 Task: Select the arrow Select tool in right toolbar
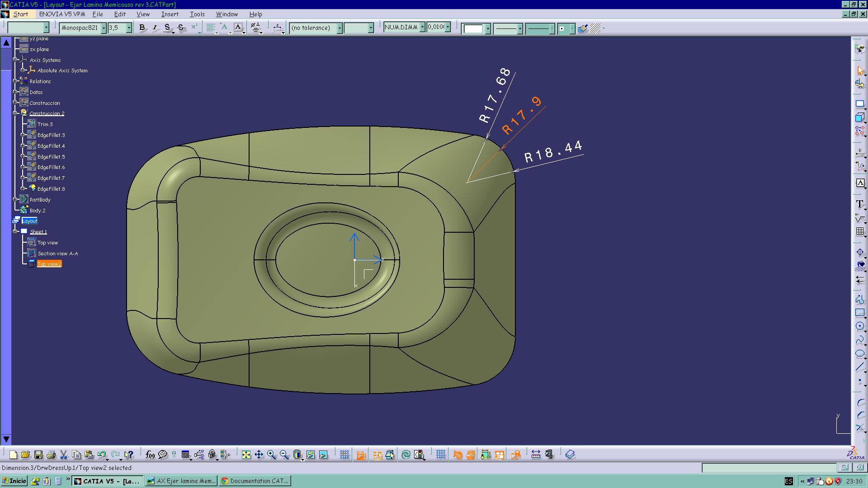point(860,71)
